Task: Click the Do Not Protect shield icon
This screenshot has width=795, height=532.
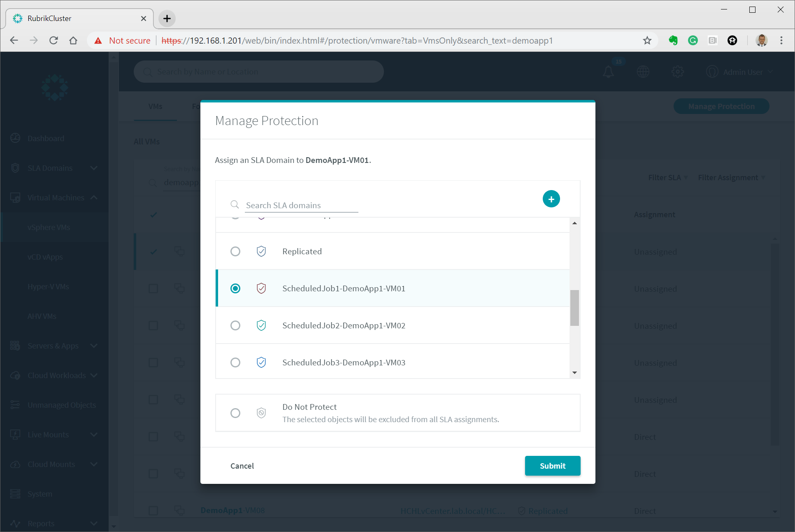Action: [261, 413]
